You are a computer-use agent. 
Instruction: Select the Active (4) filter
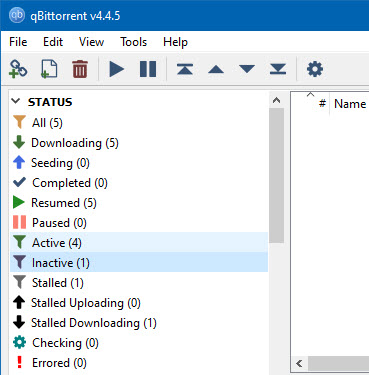tap(139, 242)
